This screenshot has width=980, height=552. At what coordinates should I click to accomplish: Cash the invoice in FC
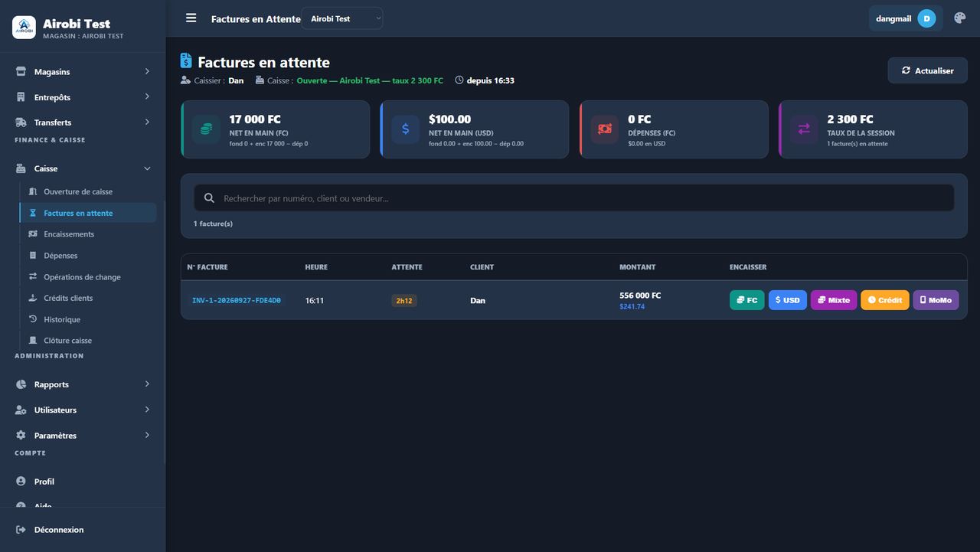pyautogui.click(x=746, y=300)
